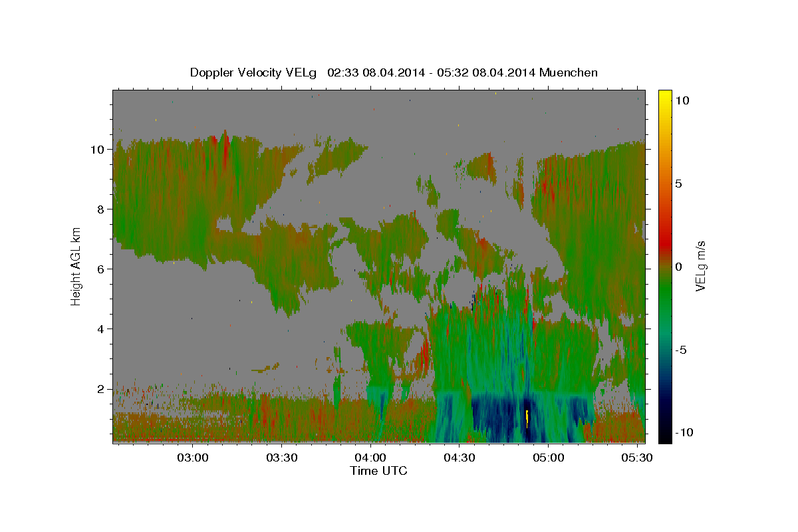Click the height axis label 4

[100, 329]
